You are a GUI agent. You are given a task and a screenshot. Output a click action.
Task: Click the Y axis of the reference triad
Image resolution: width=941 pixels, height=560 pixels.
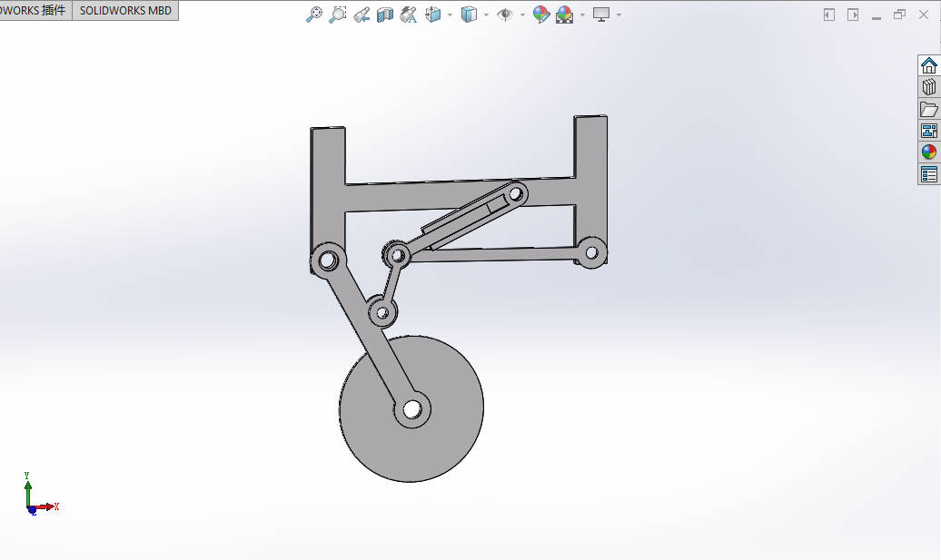click(27, 490)
